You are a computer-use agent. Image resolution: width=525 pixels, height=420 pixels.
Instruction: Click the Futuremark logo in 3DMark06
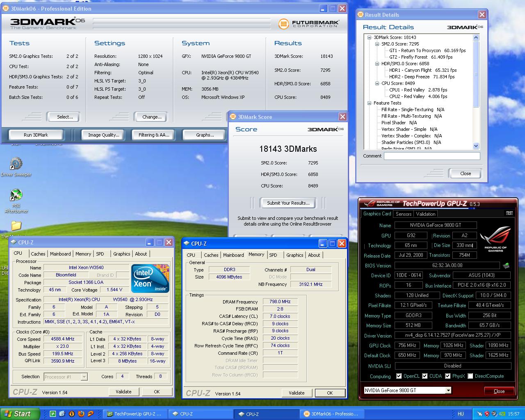[309, 24]
